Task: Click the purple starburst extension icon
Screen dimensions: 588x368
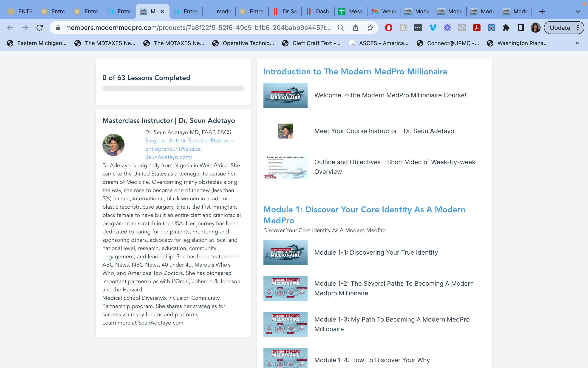Action: (x=447, y=28)
